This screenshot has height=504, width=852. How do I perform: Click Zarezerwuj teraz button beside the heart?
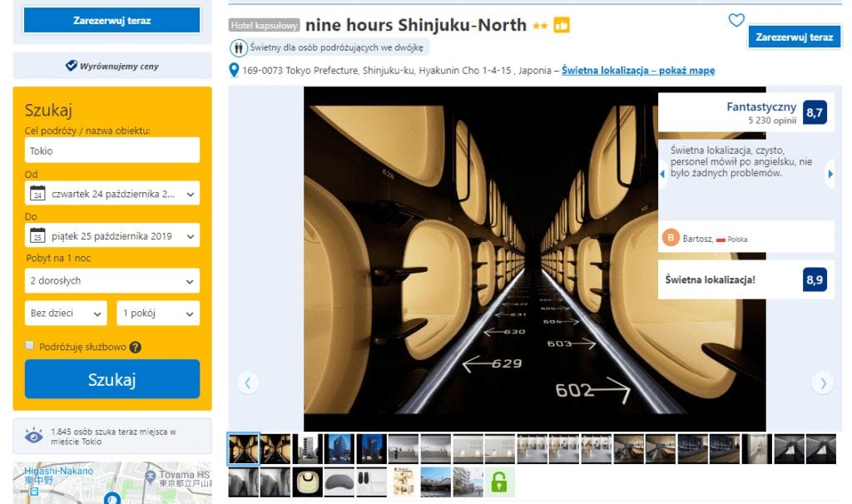point(794,37)
